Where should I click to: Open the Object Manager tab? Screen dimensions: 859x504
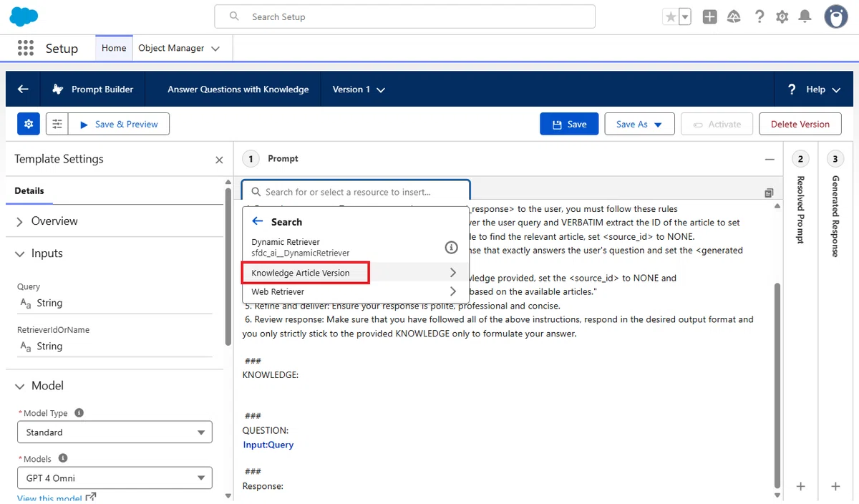point(171,48)
